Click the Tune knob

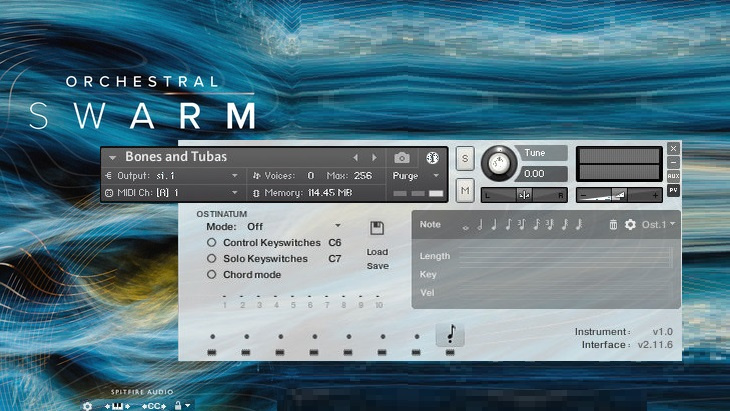(499, 163)
